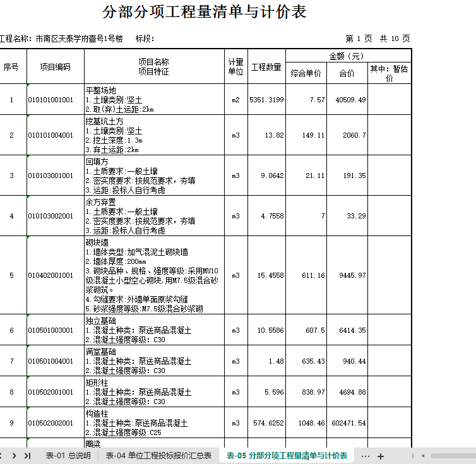Select unit price cell 149.11
Viewport: 476px width, 464px height.
306,135
